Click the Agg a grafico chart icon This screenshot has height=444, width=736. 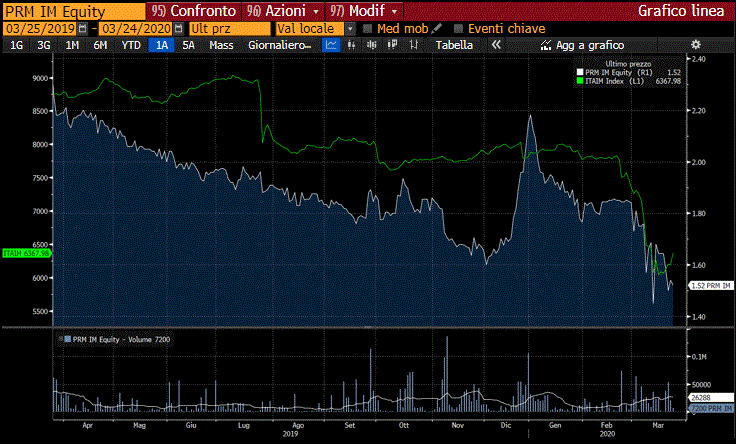point(545,45)
